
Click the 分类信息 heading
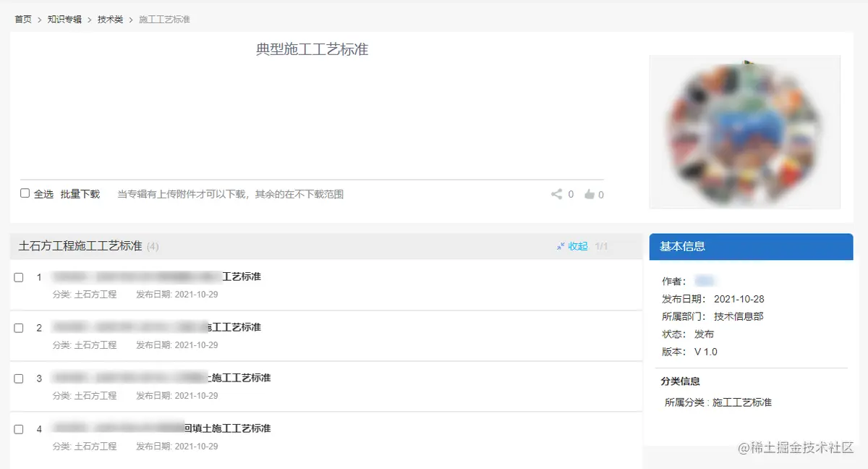[681, 381]
